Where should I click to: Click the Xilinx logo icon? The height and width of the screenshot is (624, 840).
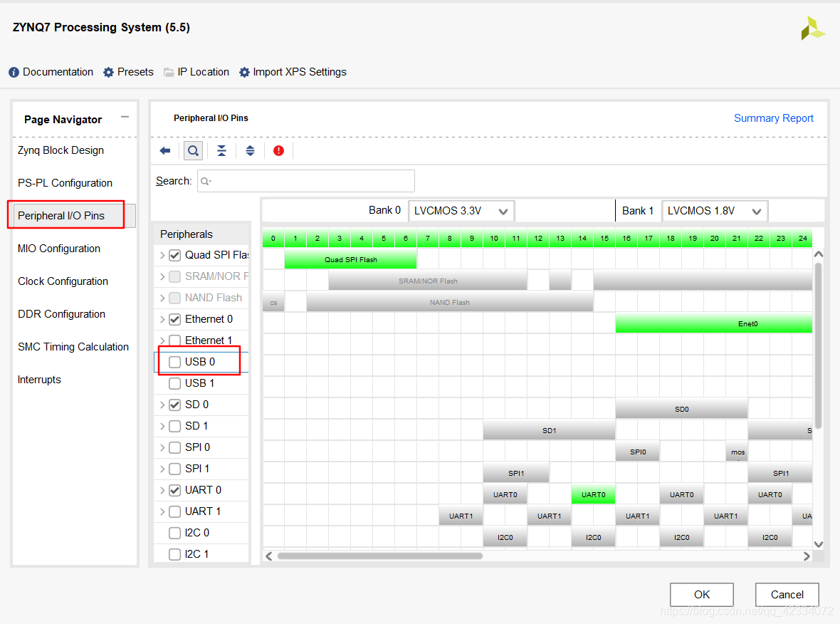pyautogui.click(x=813, y=28)
